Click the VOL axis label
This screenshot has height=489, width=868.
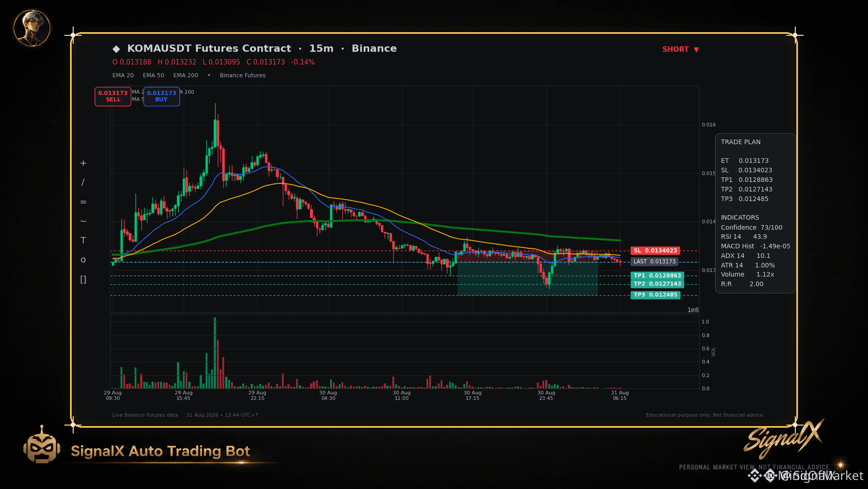tap(713, 352)
